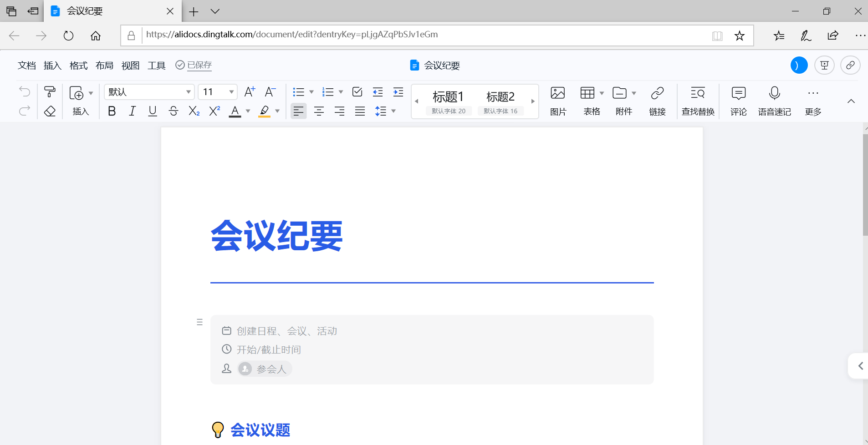The width and height of the screenshot is (868, 445).
Task: Open the 更多 more tools menu
Action: click(x=813, y=101)
